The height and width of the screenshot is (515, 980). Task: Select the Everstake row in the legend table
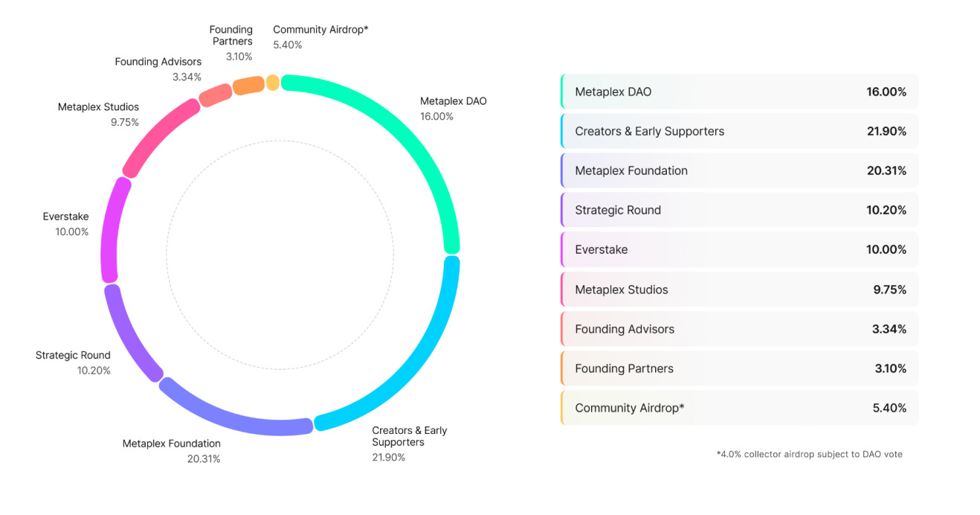pos(740,249)
